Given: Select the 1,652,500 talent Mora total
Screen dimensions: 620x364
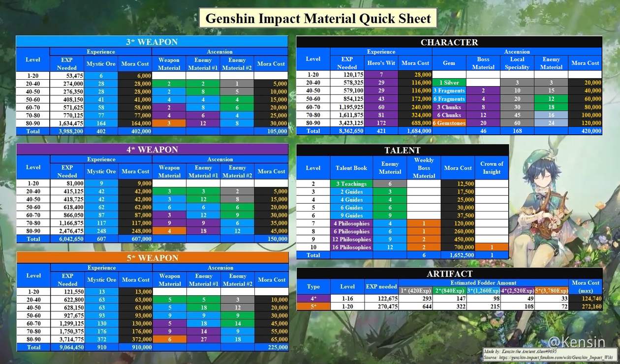Looking at the screenshot, I should tap(458, 255).
